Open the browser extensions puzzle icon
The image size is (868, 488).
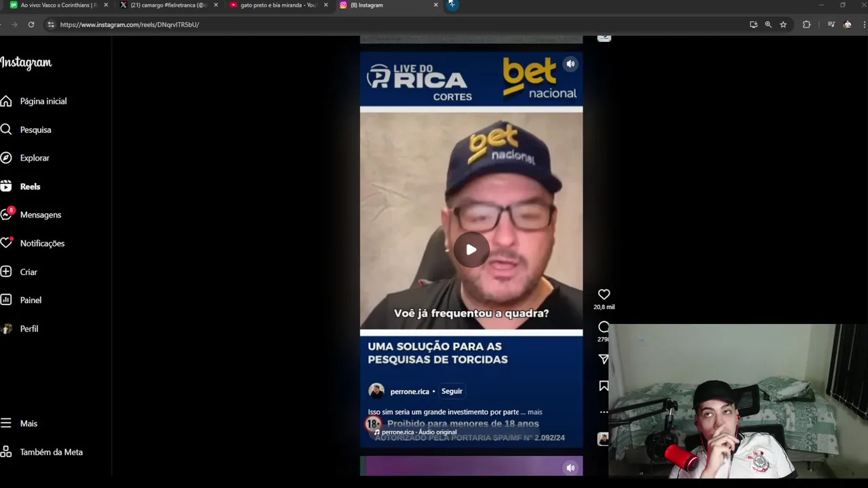click(806, 24)
